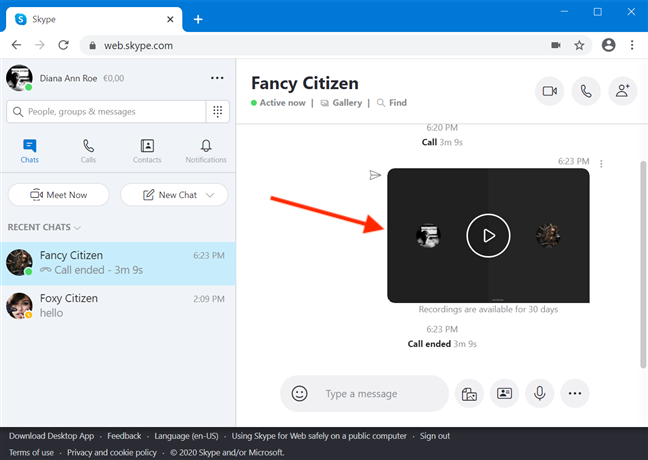Go back in browser history
648x460 pixels.
(16, 45)
